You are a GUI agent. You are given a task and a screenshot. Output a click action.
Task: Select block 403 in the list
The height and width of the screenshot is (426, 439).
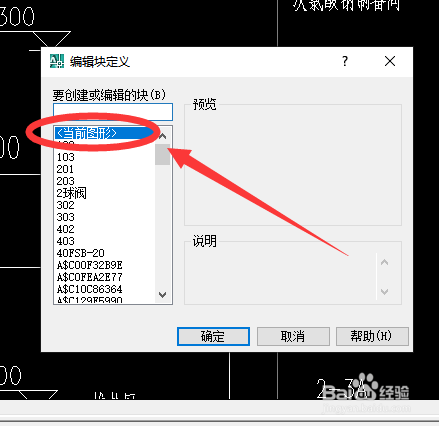(x=104, y=241)
